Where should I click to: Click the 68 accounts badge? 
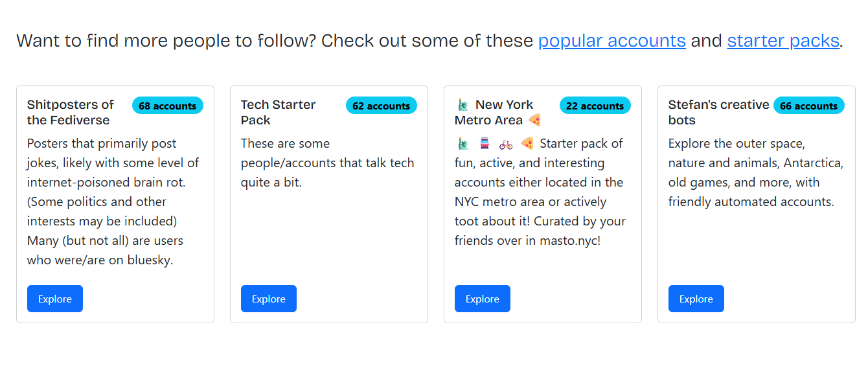pyautogui.click(x=168, y=106)
